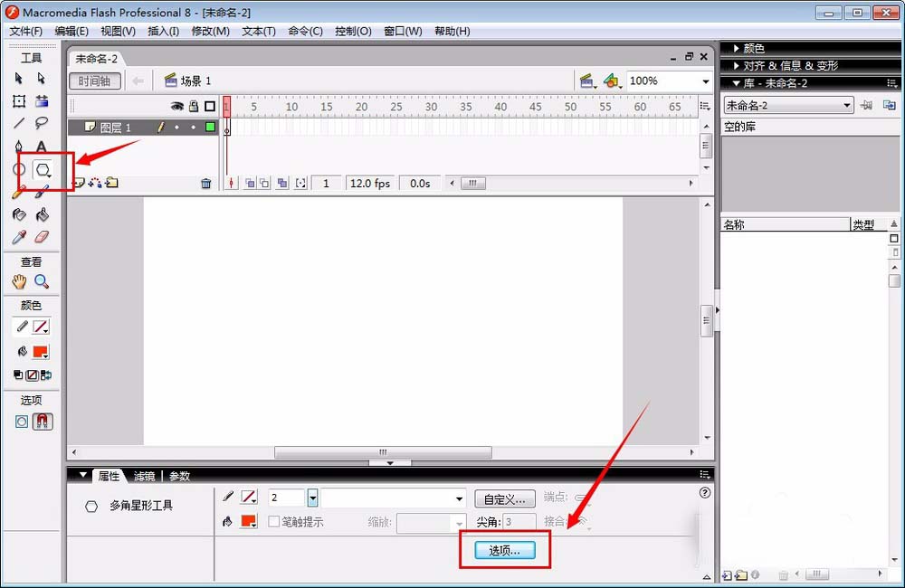The image size is (905, 588).
Task: Select the Eraser tool
Action: pyautogui.click(x=42, y=237)
